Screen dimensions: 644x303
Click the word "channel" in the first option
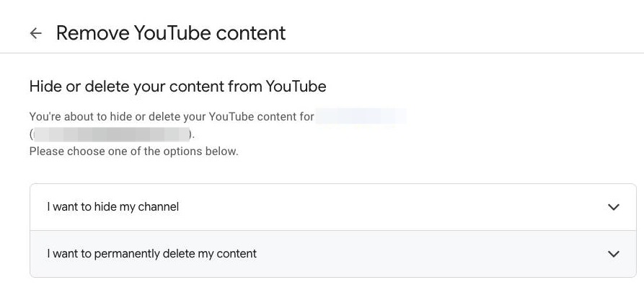[x=159, y=207]
